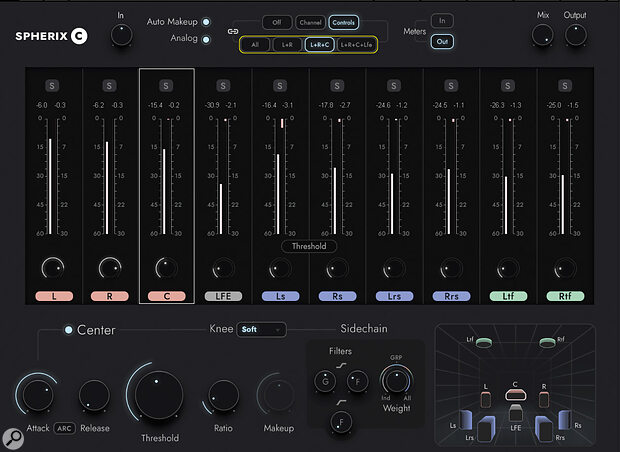Toggle the ARC auto release button
Screen dimensions: 620x452
(x=64, y=428)
